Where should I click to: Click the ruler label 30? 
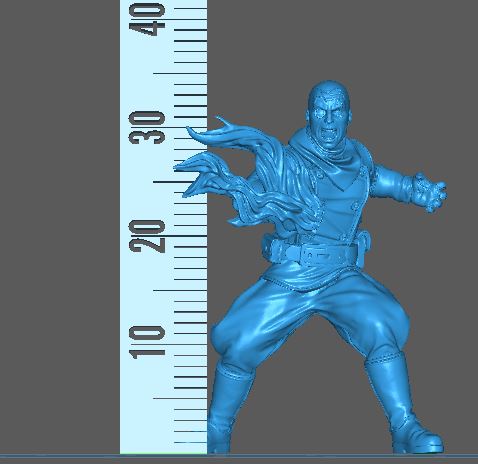tap(147, 128)
